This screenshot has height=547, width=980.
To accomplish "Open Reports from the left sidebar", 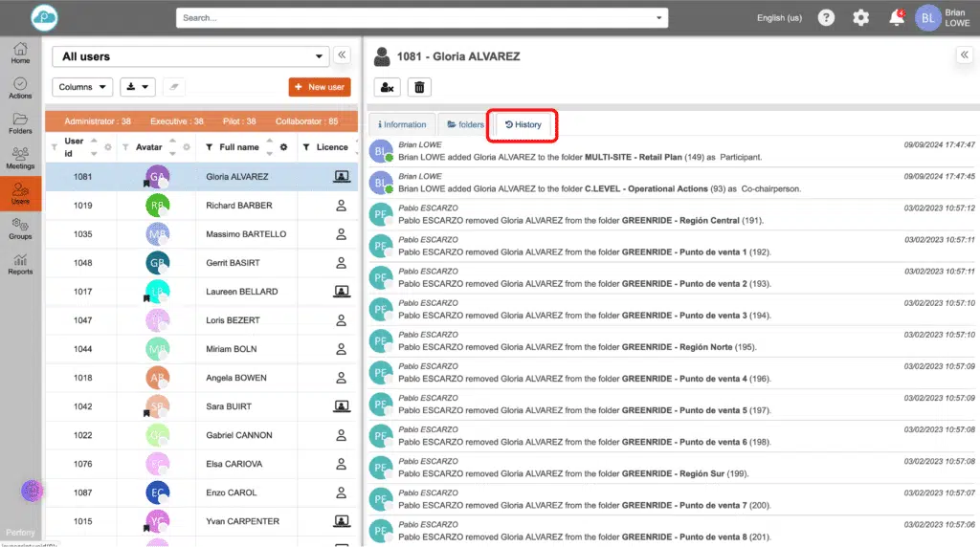I will point(20,264).
